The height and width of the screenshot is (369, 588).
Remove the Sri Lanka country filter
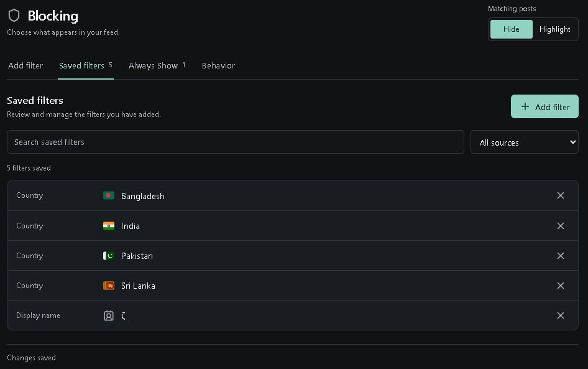[x=560, y=286]
